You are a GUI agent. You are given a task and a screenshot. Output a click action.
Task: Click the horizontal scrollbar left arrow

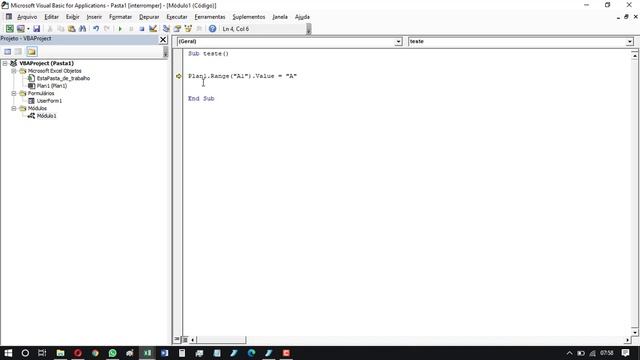click(193, 339)
